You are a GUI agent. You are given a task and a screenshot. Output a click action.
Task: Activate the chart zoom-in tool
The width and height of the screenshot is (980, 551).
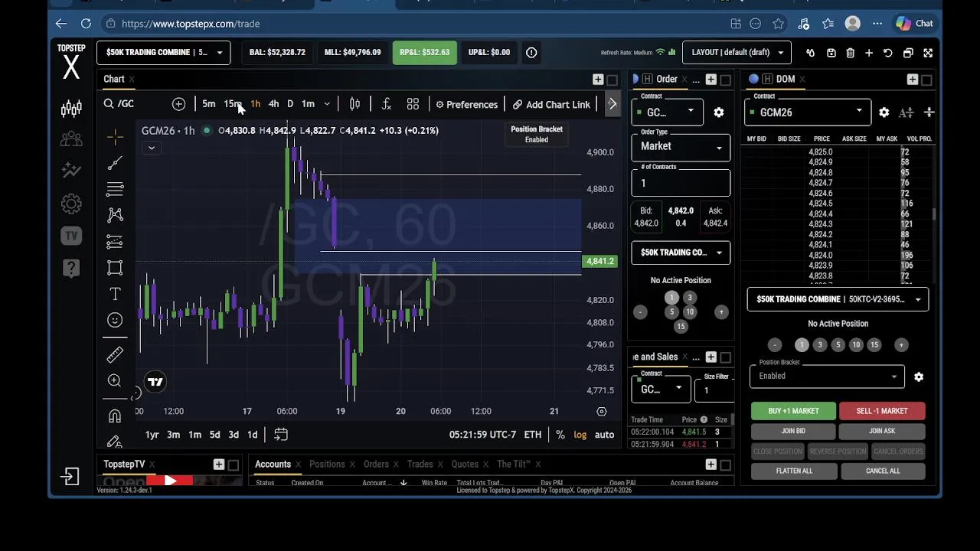[x=115, y=380]
